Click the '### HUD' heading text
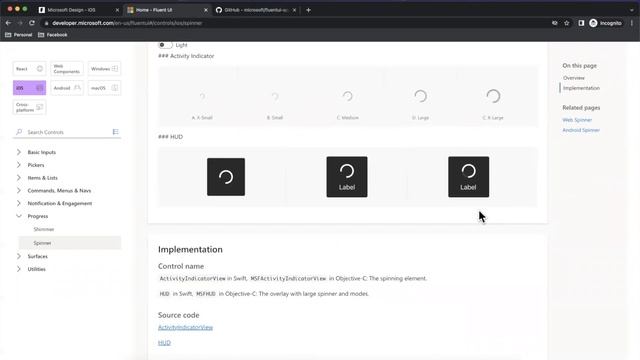 coord(171,137)
